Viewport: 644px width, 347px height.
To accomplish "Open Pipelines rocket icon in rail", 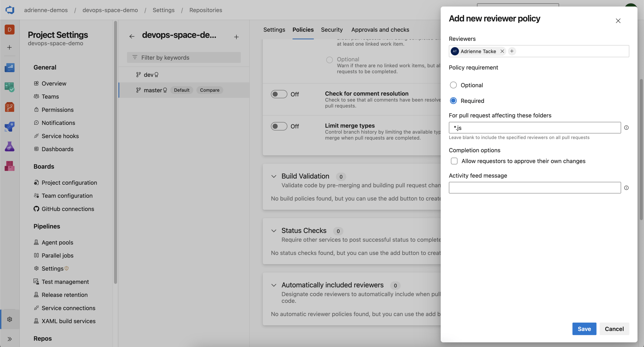I will point(10,127).
